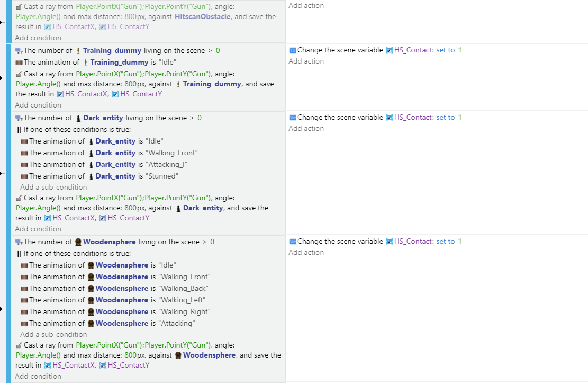
Task: Toggle the fold arrow of the disabled HitscanObstacle event
Action: click(x=2, y=22)
